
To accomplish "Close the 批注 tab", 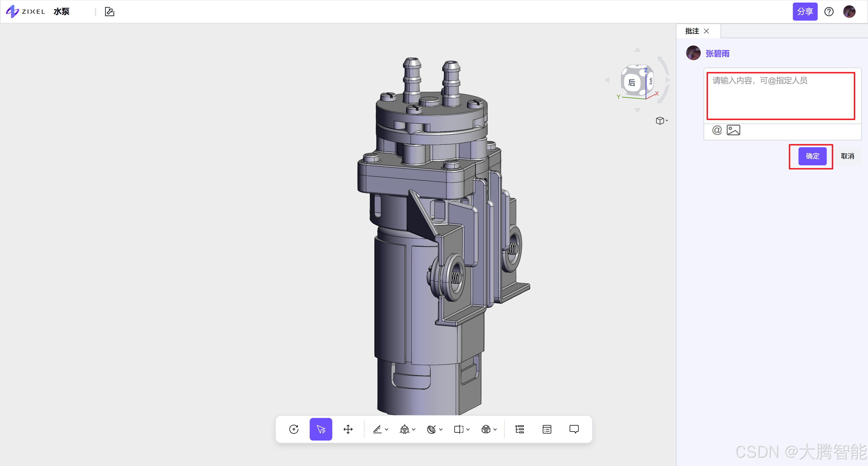I will tap(706, 31).
